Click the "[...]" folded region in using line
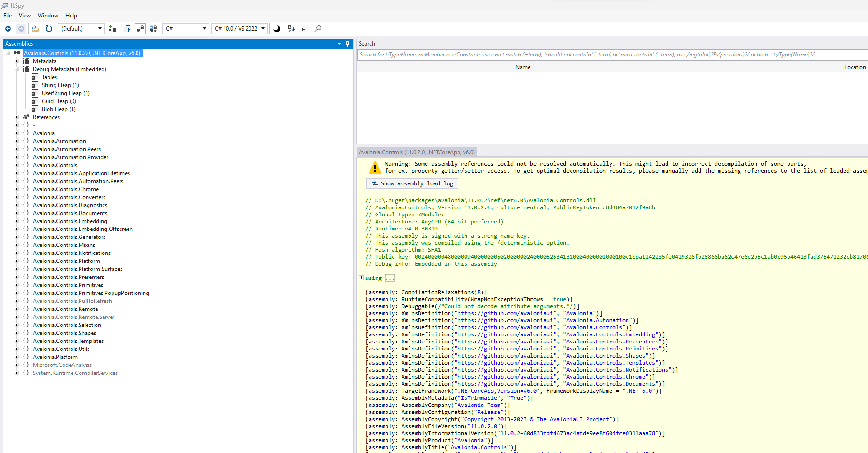Viewport: 868px width, 453px height. click(x=390, y=278)
